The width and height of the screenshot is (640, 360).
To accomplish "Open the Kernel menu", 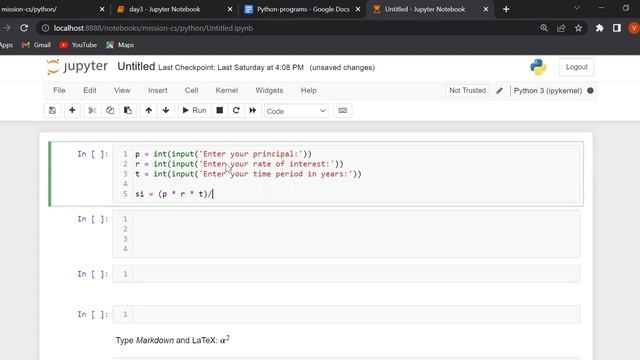I will tap(227, 91).
